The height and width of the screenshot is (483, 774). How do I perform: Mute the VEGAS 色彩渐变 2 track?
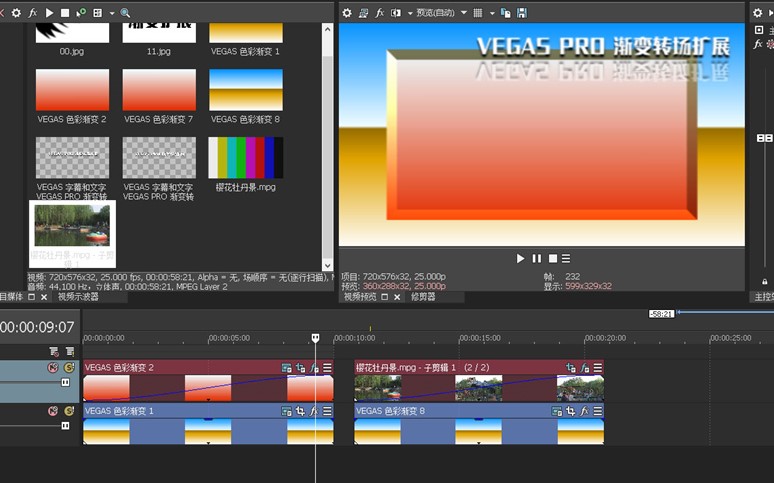(53, 367)
